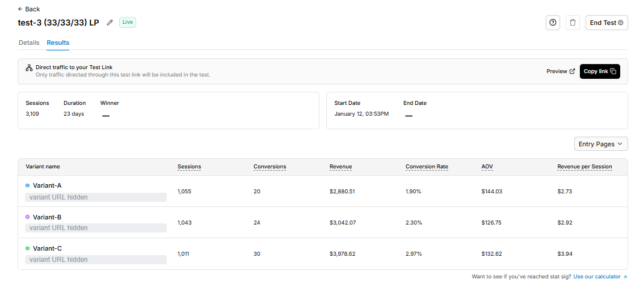Click hidden URL field under Variant-A

coord(96,197)
